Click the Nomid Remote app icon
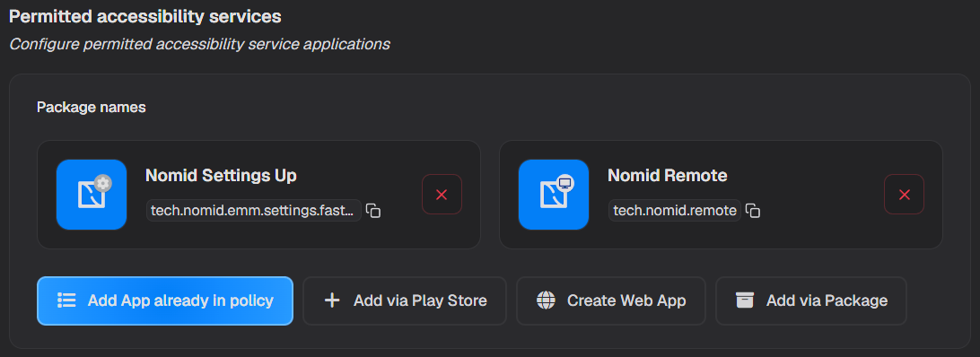Screen dimensions: 980x357 (x=554, y=195)
